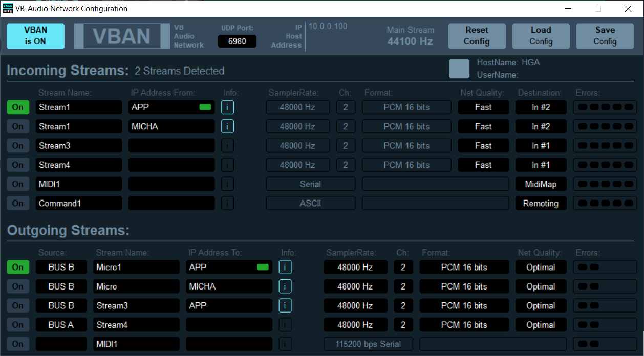644x356 pixels.
Task: Change sample rate for outgoing Micro1
Action: click(x=355, y=267)
